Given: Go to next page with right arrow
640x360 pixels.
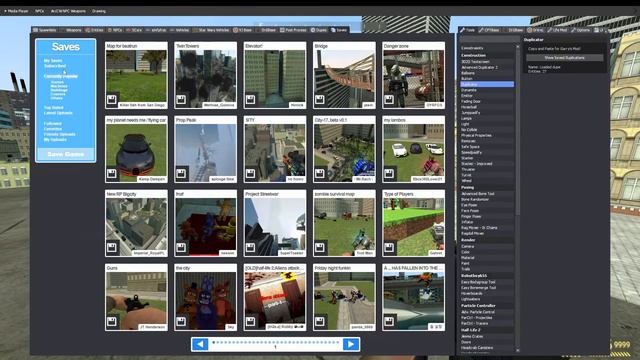Looking at the screenshot, I should point(351,344).
